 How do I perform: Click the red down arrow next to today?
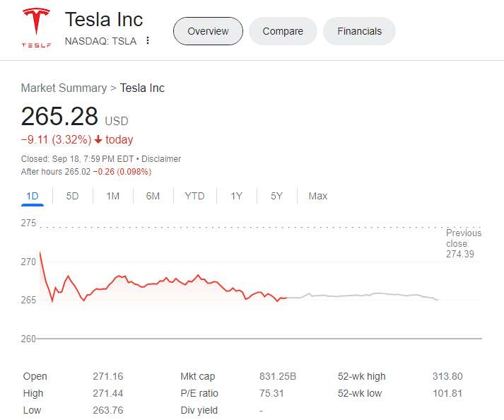click(98, 140)
